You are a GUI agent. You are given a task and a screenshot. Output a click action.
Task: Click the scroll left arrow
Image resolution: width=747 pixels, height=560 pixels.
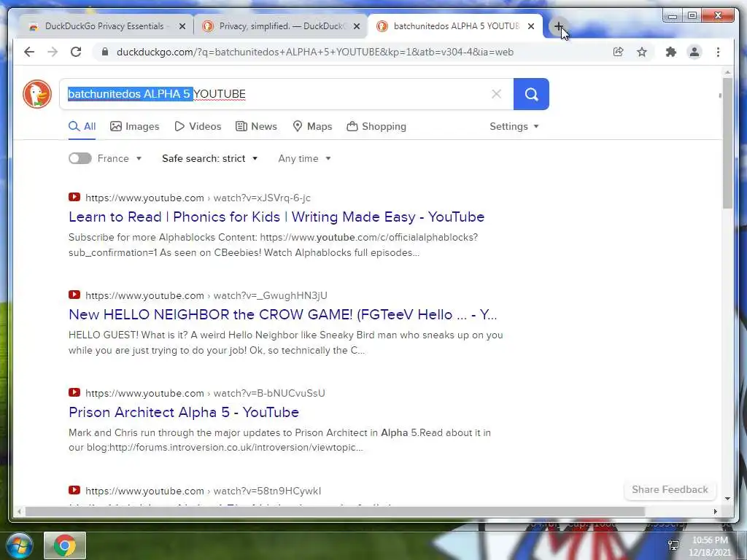pos(19,511)
